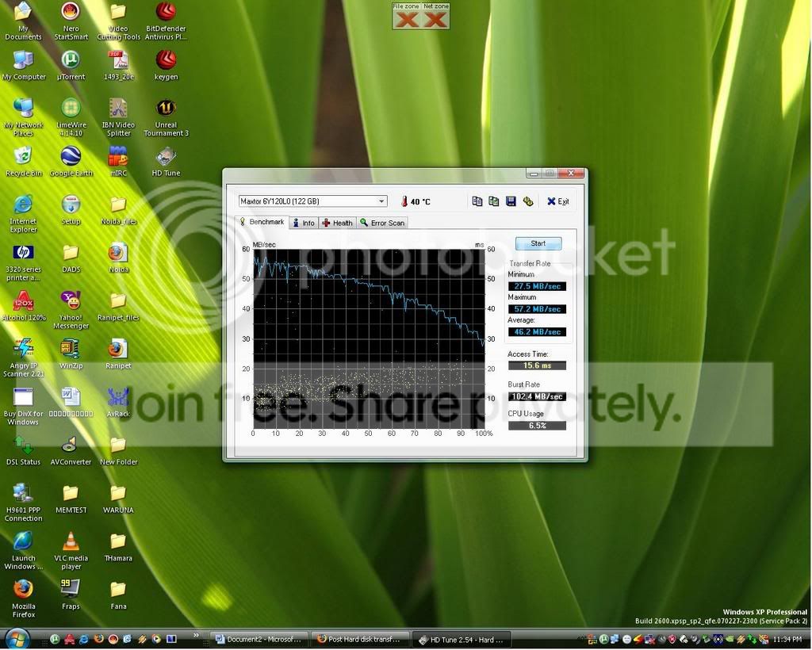Start the benchmark with Start button

point(538,244)
